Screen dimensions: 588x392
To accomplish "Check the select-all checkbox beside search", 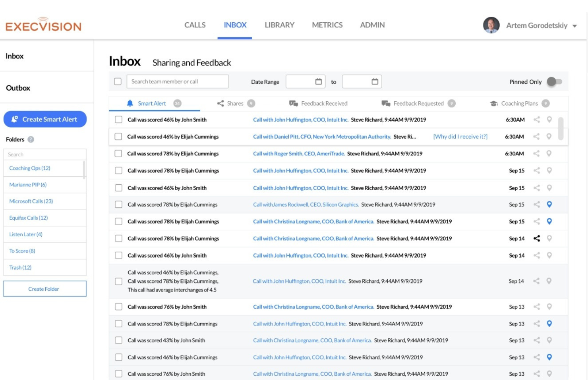I will [118, 81].
